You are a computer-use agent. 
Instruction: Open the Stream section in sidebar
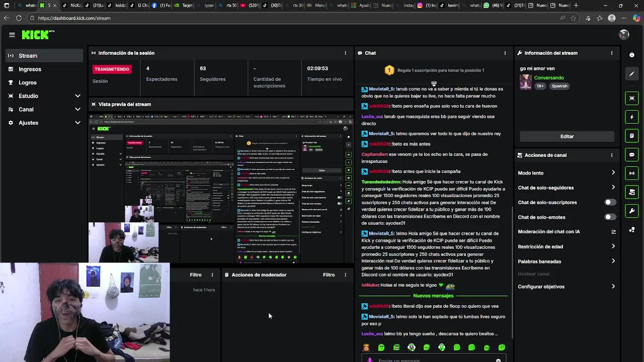pos(44,56)
